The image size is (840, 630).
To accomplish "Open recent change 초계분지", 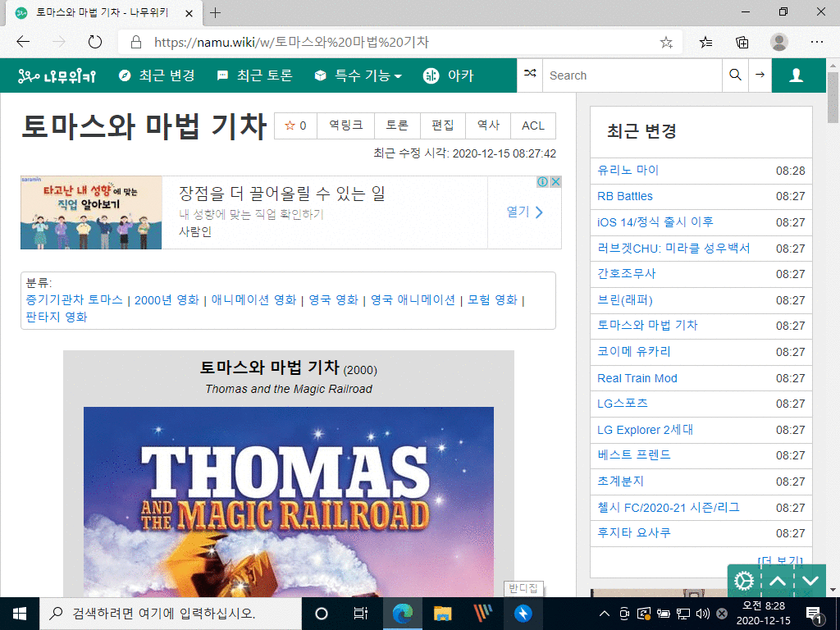I will 620,481.
